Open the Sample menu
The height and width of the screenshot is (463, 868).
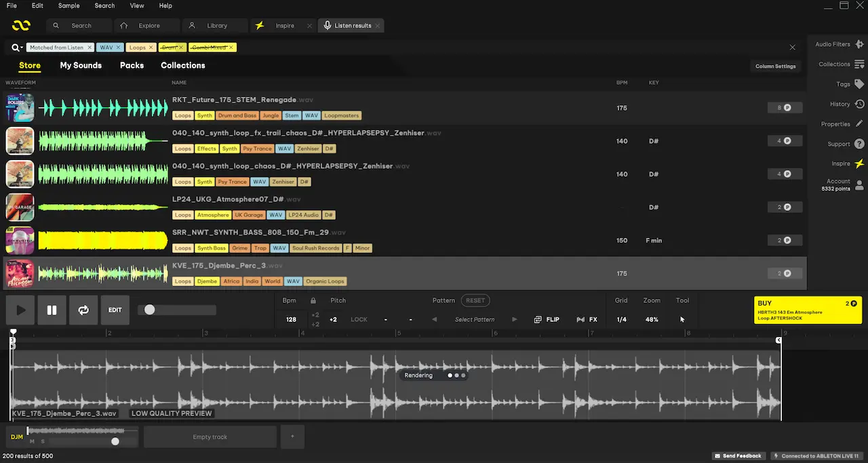coord(68,5)
